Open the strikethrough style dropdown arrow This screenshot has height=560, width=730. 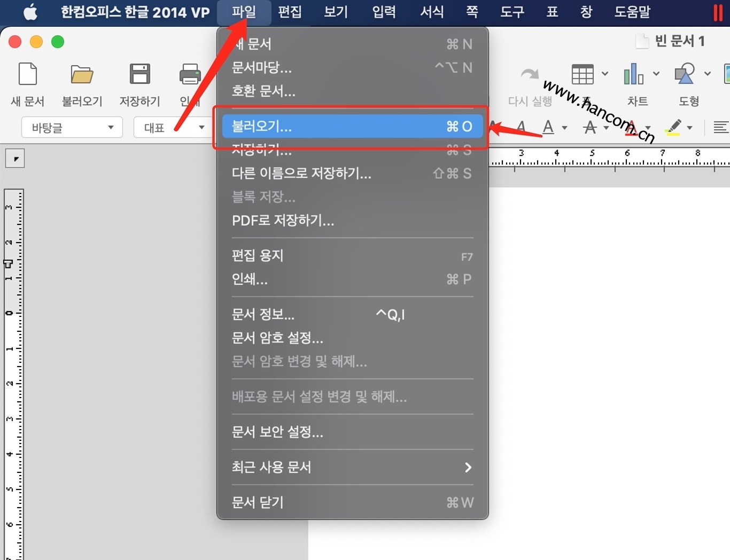(607, 128)
